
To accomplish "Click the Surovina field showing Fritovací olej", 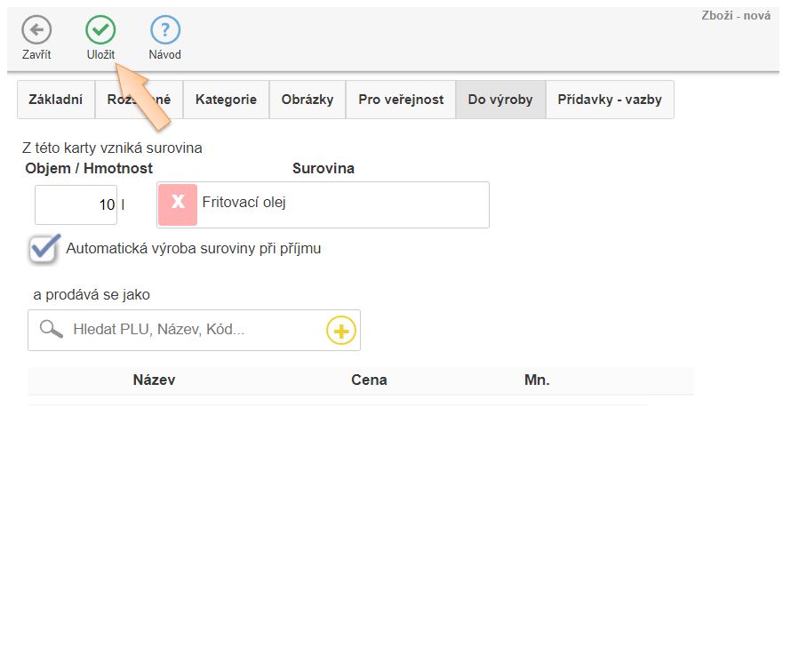I will click(342, 204).
